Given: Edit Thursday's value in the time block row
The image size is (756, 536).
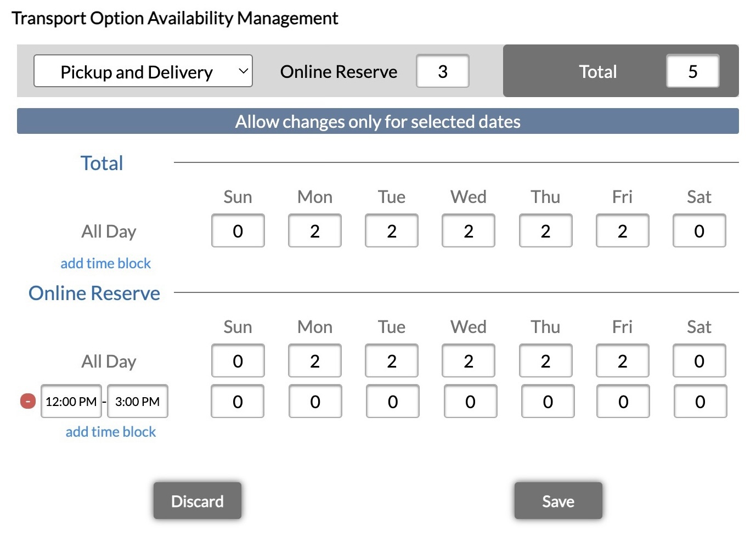Looking at the screenshot, I should click(x=547, y=401).
